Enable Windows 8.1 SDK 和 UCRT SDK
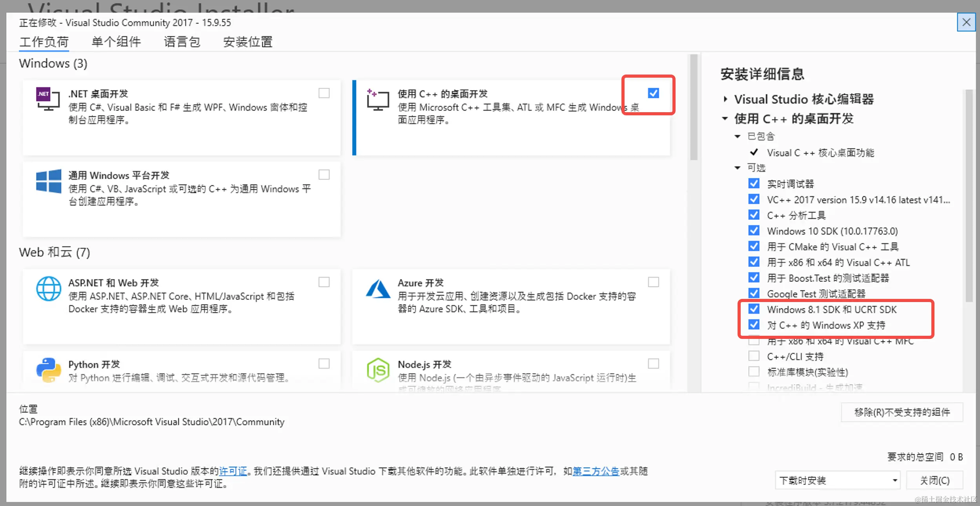The height and width of the screenshot is (506, 980). [x=754, y=309]
